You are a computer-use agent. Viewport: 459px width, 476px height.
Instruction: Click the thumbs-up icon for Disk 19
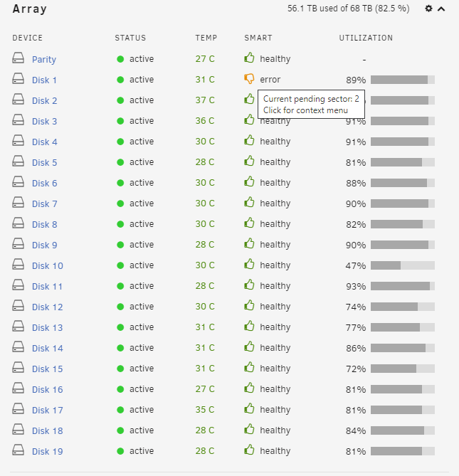(249, 450)
